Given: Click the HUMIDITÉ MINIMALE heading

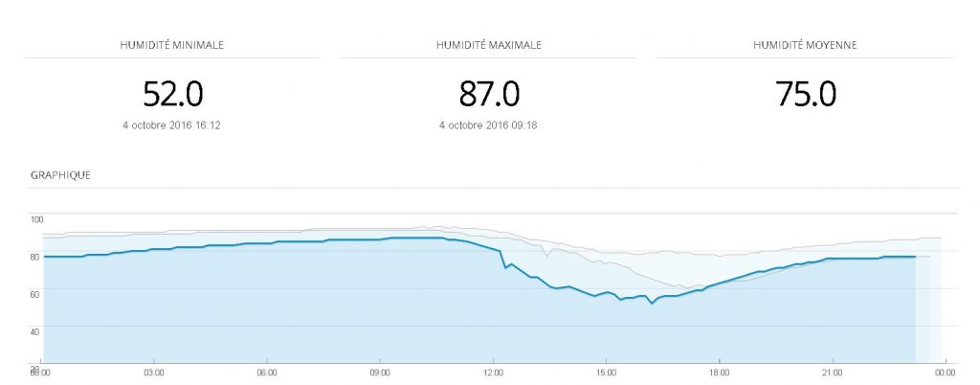Looking at the screenshot, I should tap(172, 45).
